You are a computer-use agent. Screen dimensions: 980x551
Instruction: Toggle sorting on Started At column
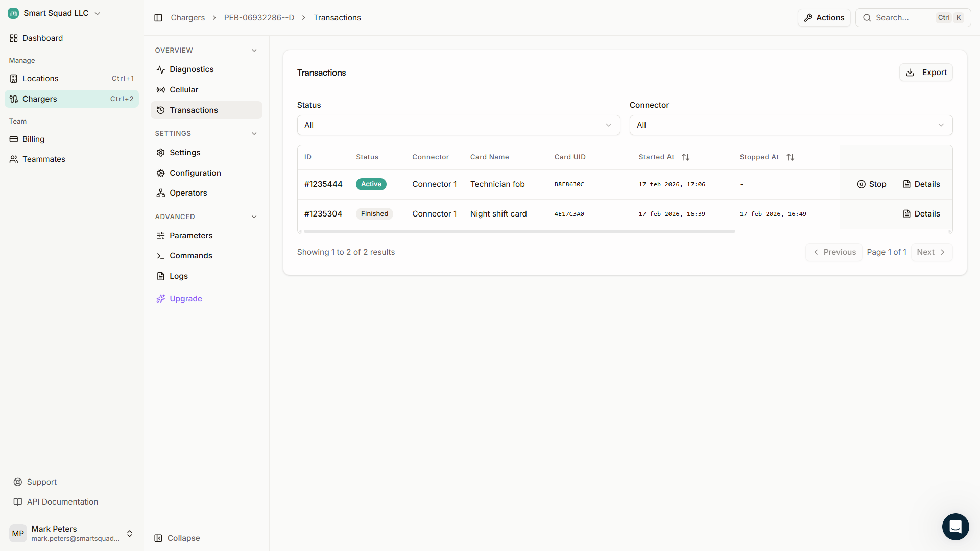coord(685,157)
